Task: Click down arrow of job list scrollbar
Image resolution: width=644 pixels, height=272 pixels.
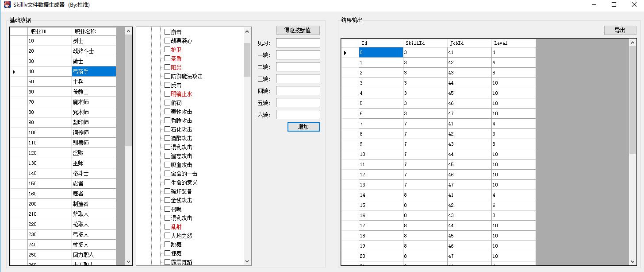Action: pyautogui.click(x=128, y=261)
